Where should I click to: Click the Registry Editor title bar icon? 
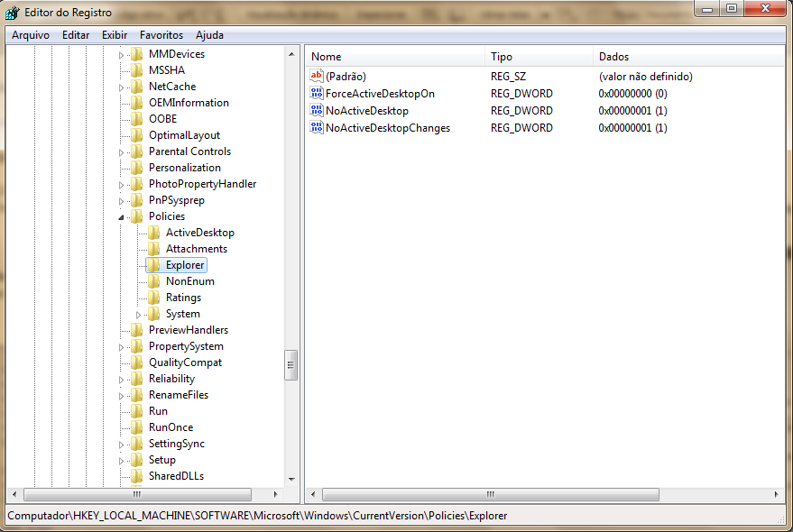pos(13,11)
